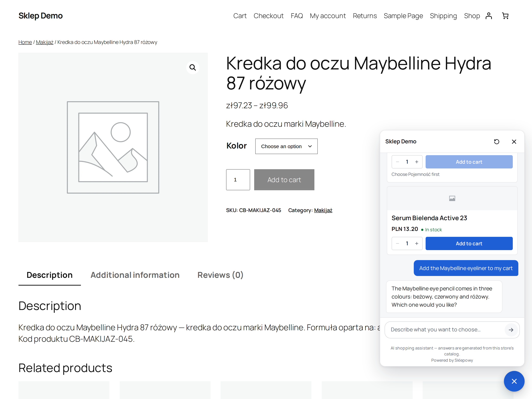Screen dimensions: 532x399
Task: Click the sent message about Maybelline eyeliner
Action: [466, 268]
